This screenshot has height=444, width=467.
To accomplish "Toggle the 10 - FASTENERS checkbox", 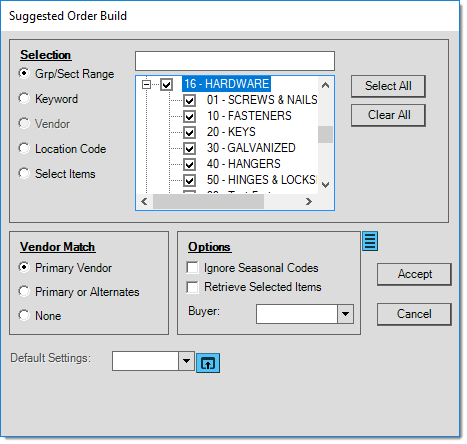I will tap(189, 116).
